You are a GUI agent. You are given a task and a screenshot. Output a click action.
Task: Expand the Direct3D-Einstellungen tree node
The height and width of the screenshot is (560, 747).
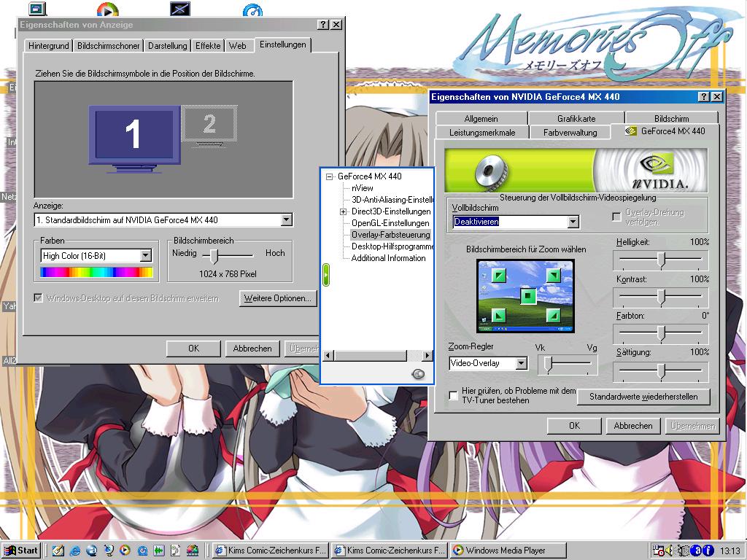point(343,211)
